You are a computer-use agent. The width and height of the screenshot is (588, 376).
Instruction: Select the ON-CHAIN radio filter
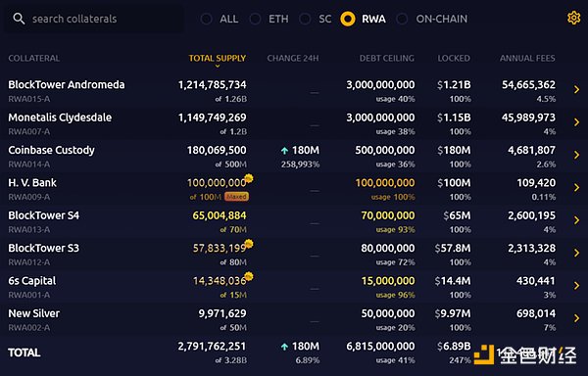pyautogui.click(x=402, y=19)
